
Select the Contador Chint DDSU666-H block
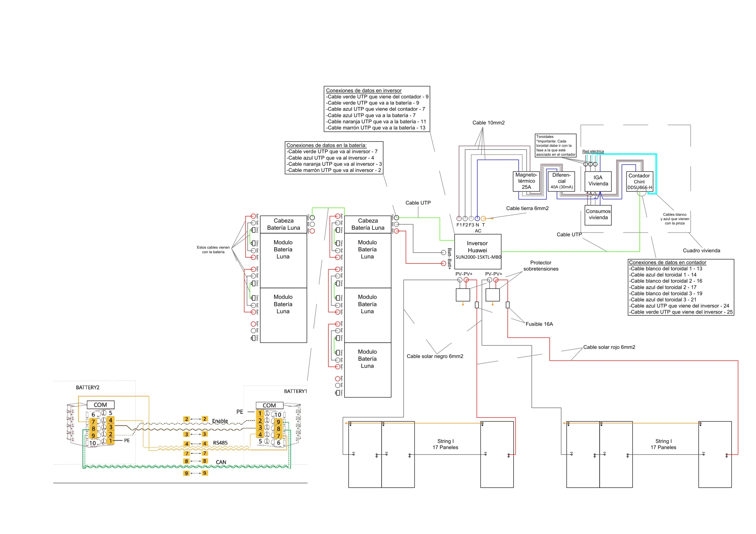[x=640, y=181]
